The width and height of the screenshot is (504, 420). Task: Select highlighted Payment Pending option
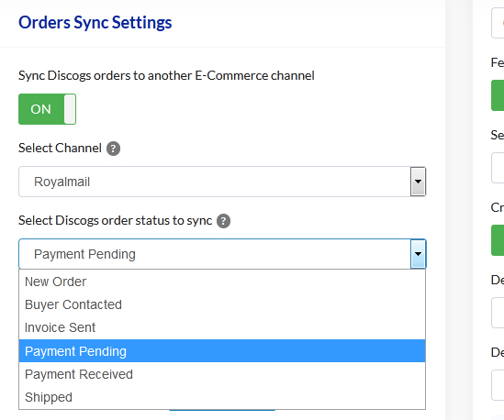pyautogui.click(x=222, y=351)
